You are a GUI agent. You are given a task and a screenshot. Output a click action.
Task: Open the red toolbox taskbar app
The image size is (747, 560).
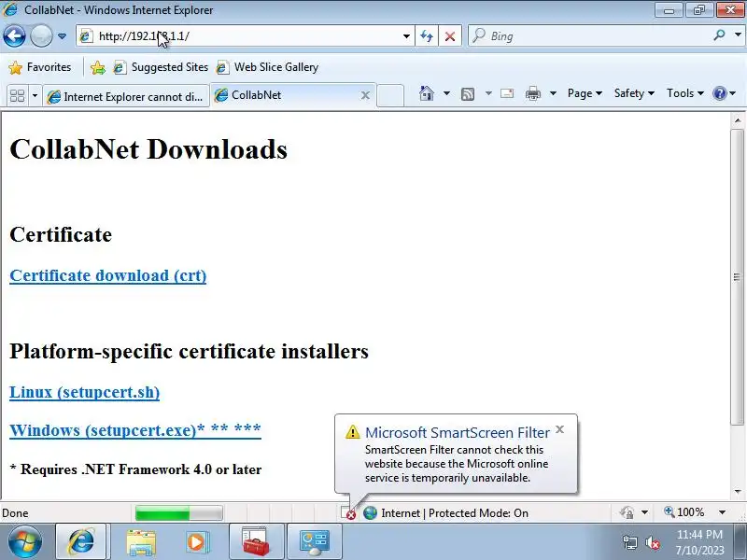[256, 541]
